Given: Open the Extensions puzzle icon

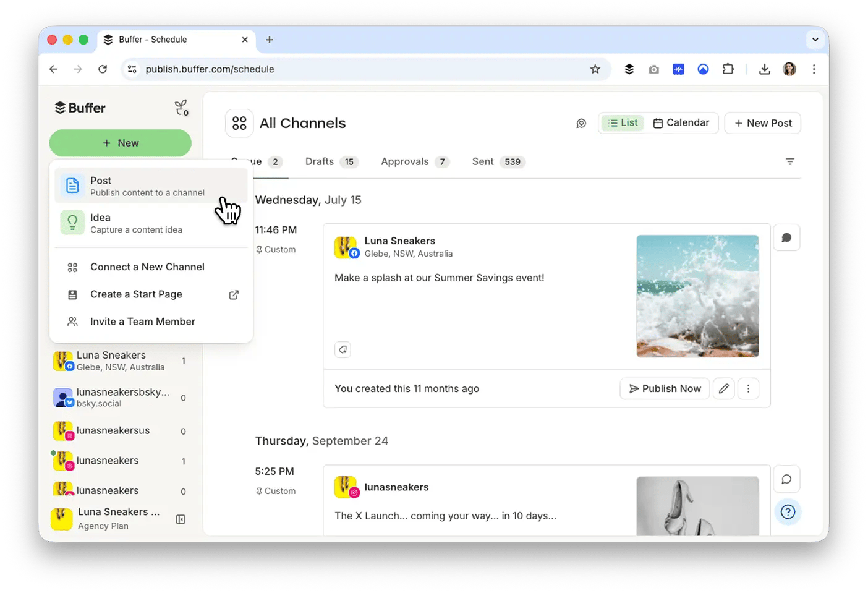Looking at the screenshot, I should point(728,69).
